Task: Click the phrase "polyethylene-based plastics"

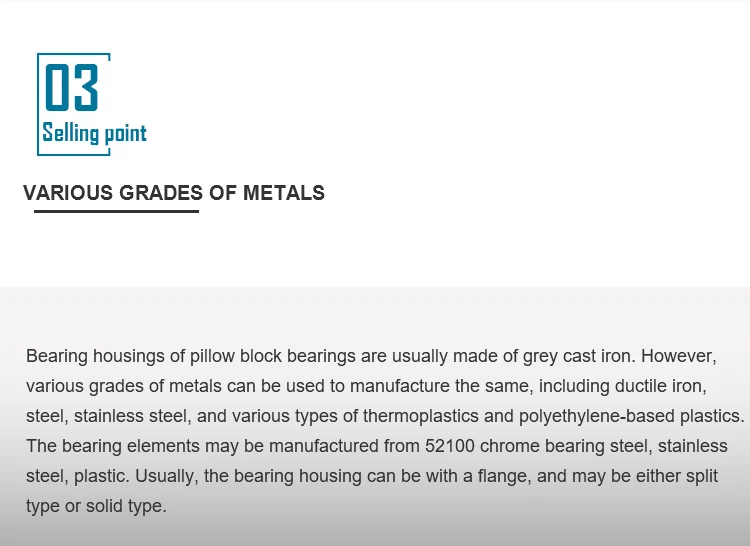Action: pyautogui.click(x=629, y=416)
